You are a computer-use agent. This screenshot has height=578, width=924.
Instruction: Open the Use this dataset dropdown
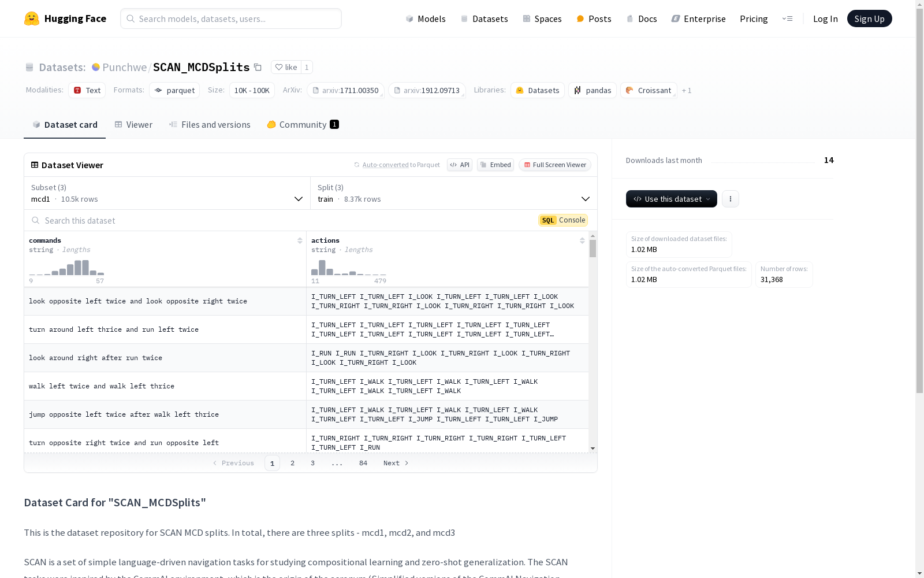[x=672, y=199]
